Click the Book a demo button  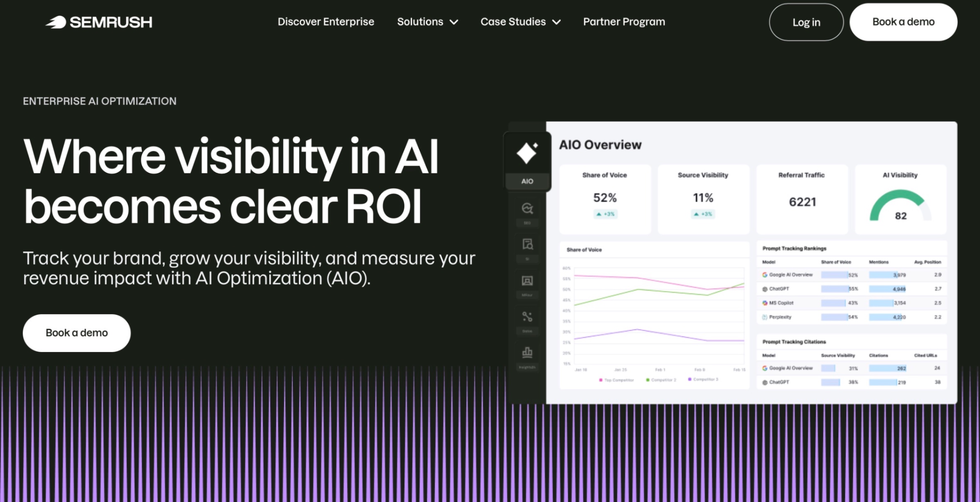click(903, 22)
